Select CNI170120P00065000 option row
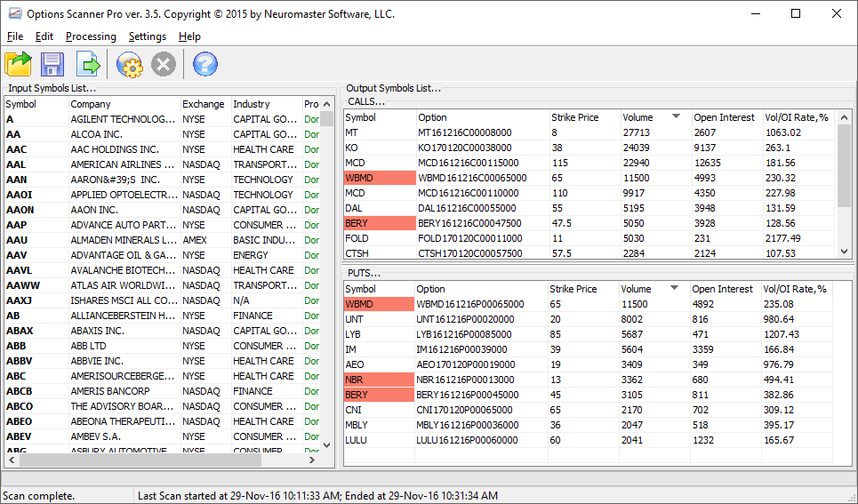This screenshot has width=858, height=504. click(x=464, y=410)
